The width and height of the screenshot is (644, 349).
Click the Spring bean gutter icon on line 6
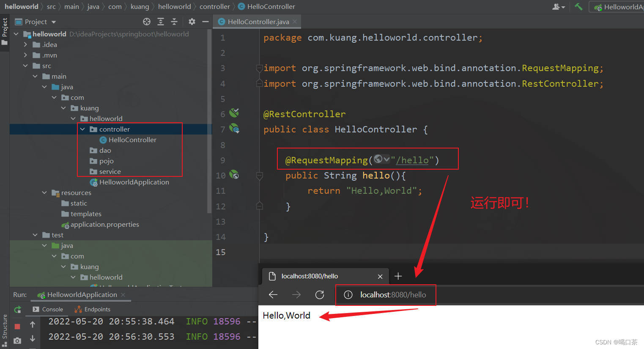click(x=234, y=113)
